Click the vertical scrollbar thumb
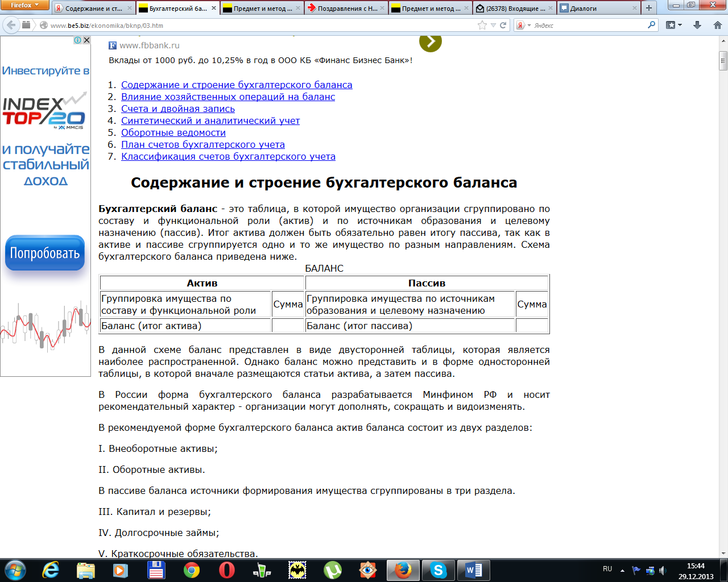This screenshot has height=582, width=728. coord(723,60)
